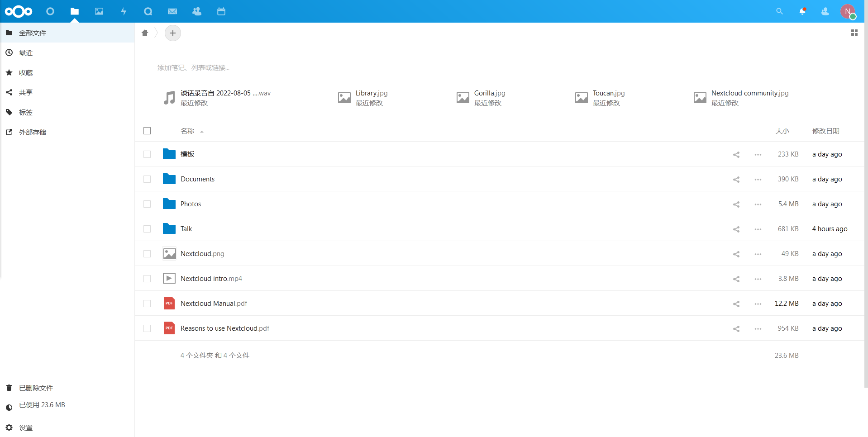Select 全部文件 in the sidebar
The width and height of the screenshot is (868, 437).
click(x=67, y=33)
